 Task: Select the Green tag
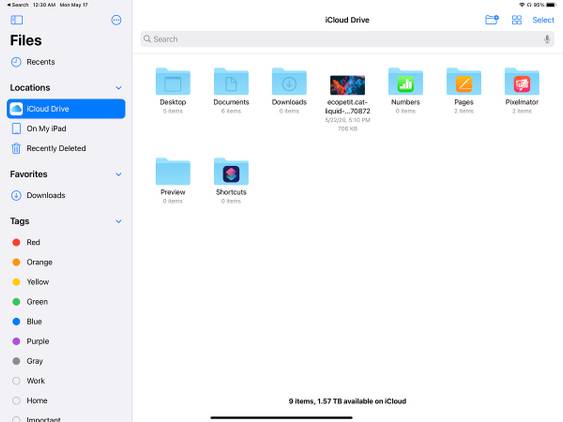pyautogui.click(x=66, y=302)
